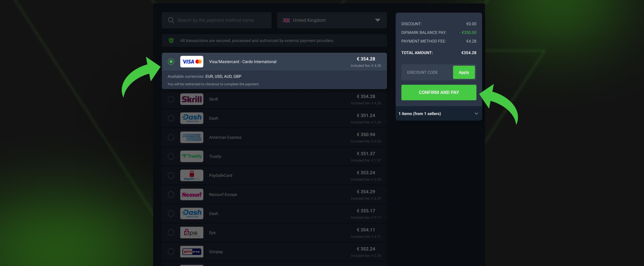The image size is (644, 266).
Task: Open the United Kingdom country dropdown
Action: [332, 20]
